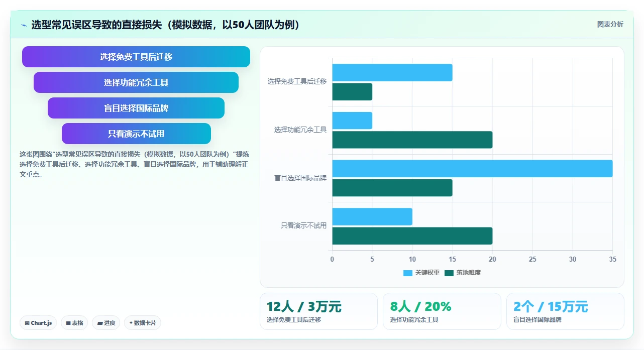The image size is (644, 350).
Task: Click blue bar for 选择免费工具后迁移
Action: (392, 72)
